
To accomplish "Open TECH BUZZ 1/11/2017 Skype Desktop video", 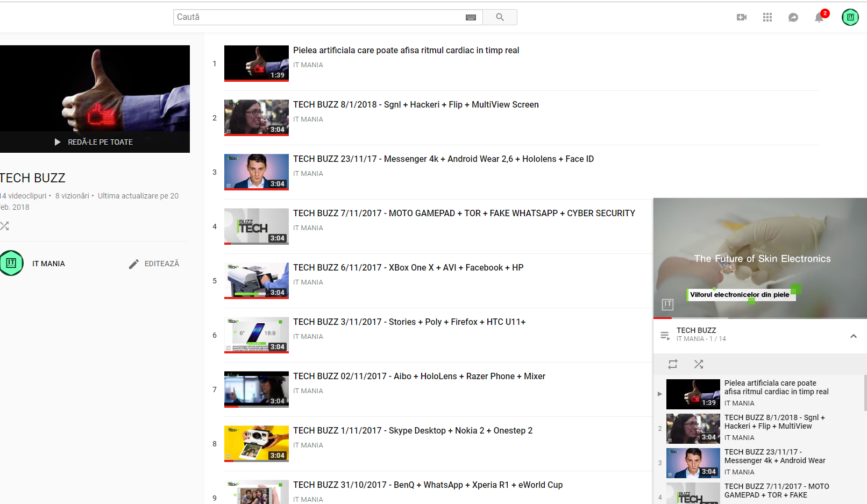I will click(x=413, y=430).
